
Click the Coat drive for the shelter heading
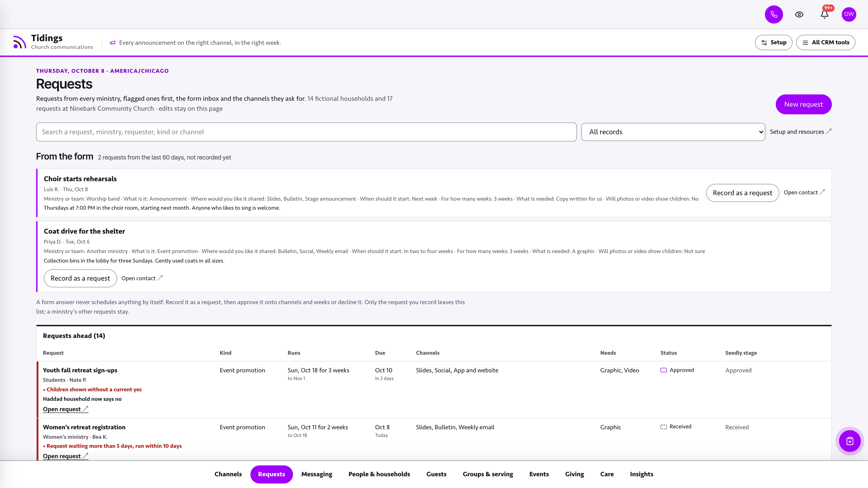pyautogui.click(x=84, y=231)
